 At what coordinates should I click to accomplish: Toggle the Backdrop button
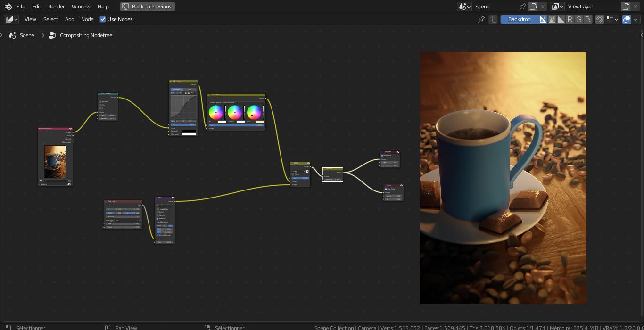[x=519, y=19]
